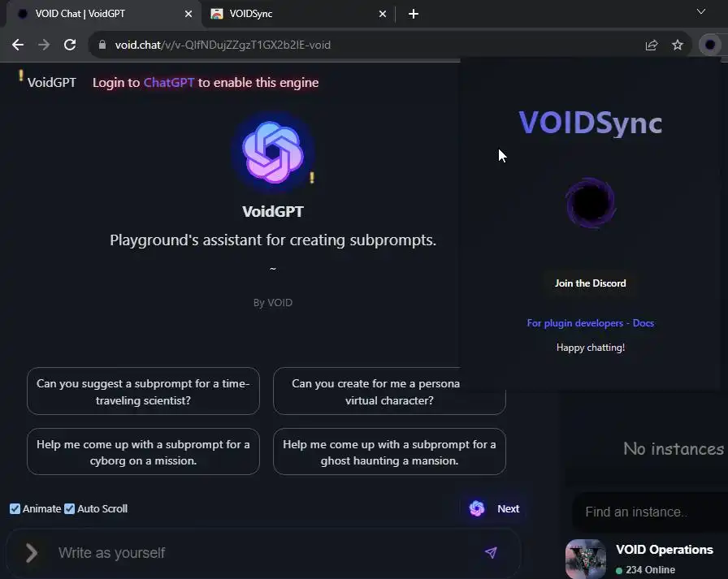This screenshot has height=579, width=728.
Task: Toggle the Auto Scroll checkbox
Action: click(x=69, y=509)
